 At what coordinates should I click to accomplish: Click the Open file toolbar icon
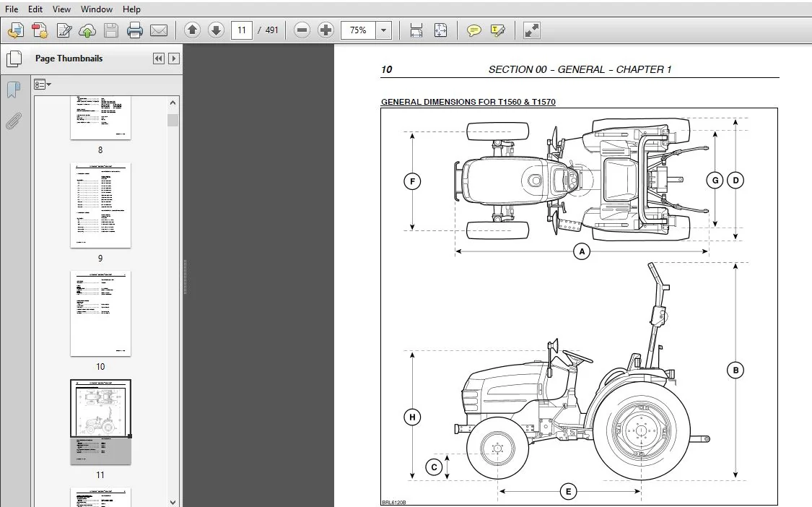tap(16, 30)
